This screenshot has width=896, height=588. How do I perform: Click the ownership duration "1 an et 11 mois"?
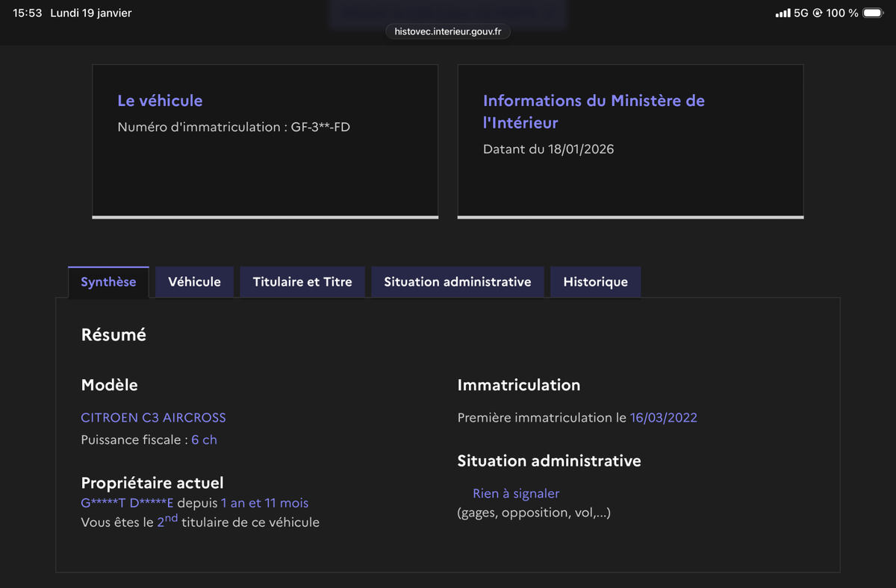pos(264,503)
